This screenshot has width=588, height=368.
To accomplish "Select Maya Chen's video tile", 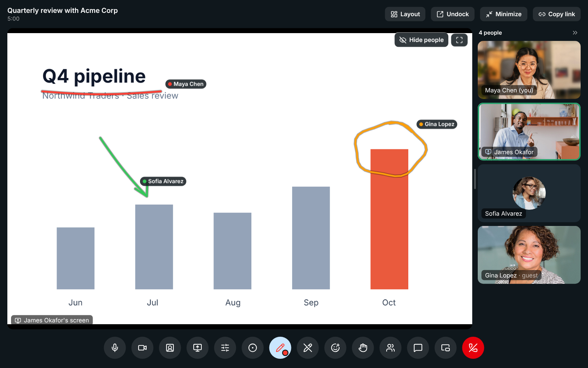I will [529, 70].
